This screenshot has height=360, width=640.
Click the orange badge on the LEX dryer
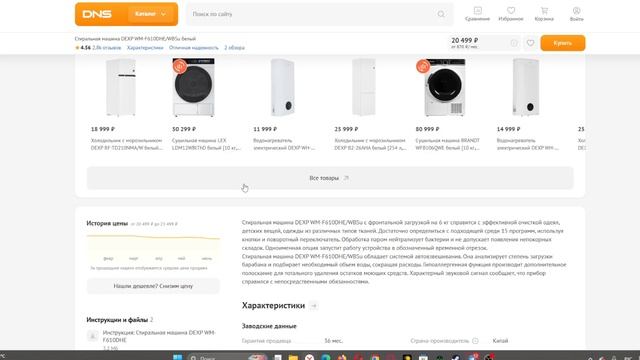point(180,66)
